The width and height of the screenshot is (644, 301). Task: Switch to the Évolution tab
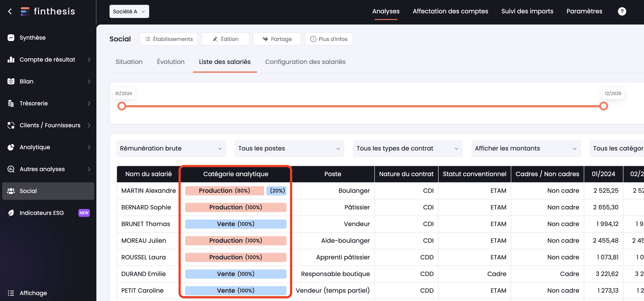pyautogui.click(x=171, y=62)
